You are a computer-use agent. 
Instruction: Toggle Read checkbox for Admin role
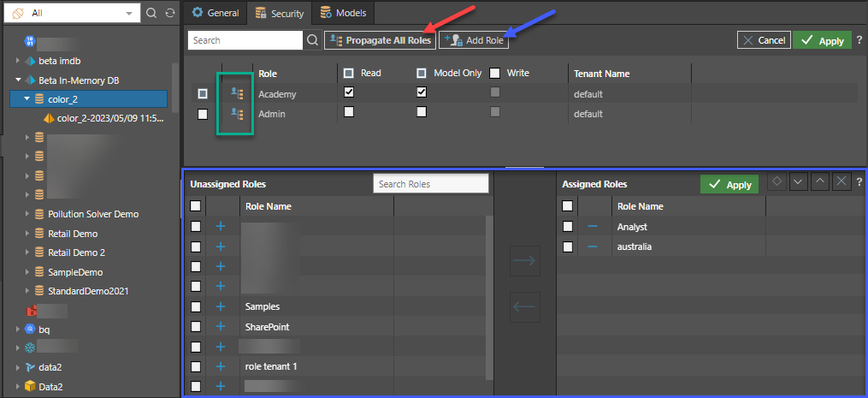[x=349, y=113]
